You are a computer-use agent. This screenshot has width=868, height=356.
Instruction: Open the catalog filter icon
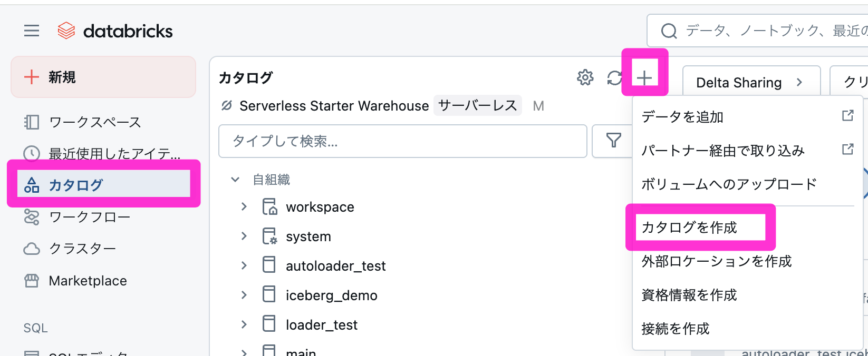(613, 141)
